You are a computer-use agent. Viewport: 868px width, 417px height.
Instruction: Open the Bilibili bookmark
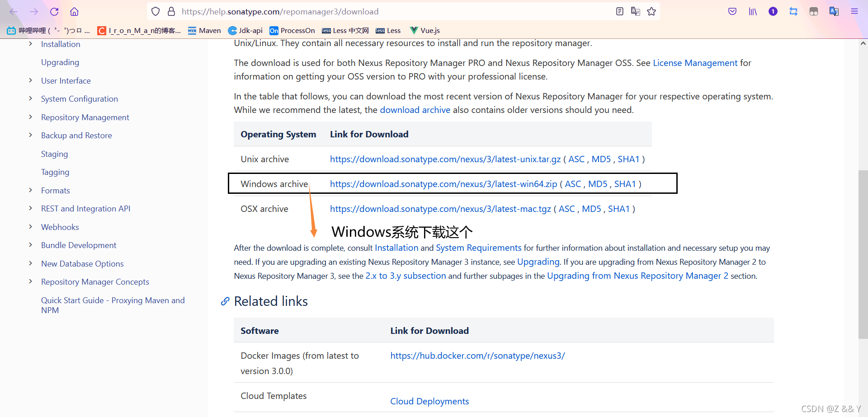tap(48, 31)
